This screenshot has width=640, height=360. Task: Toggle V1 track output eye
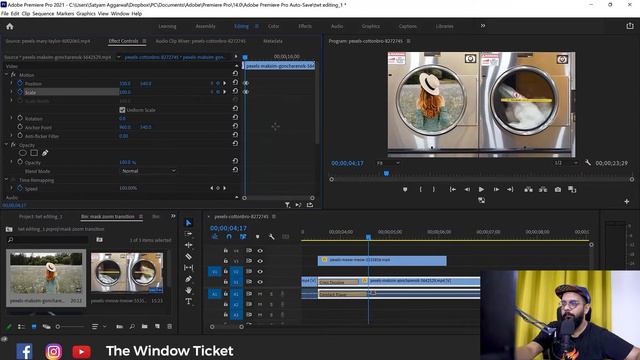(x=260, y=282)
